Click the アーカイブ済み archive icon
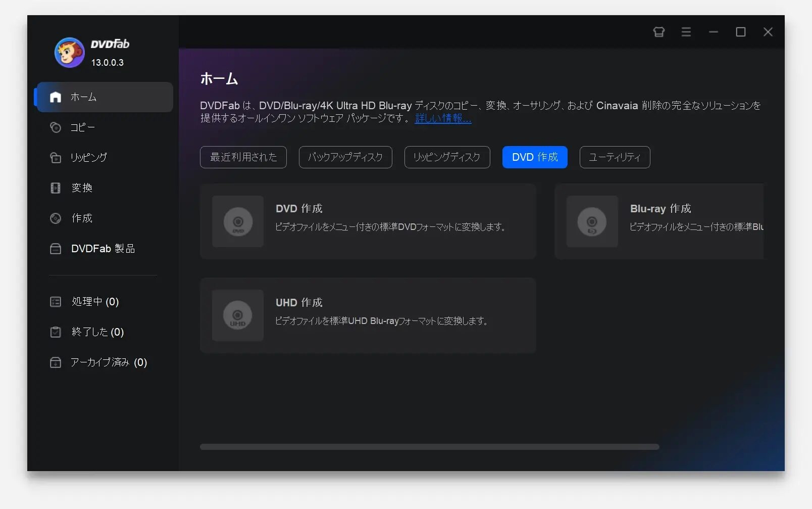812x509 pixels. [x=56, y=362]
